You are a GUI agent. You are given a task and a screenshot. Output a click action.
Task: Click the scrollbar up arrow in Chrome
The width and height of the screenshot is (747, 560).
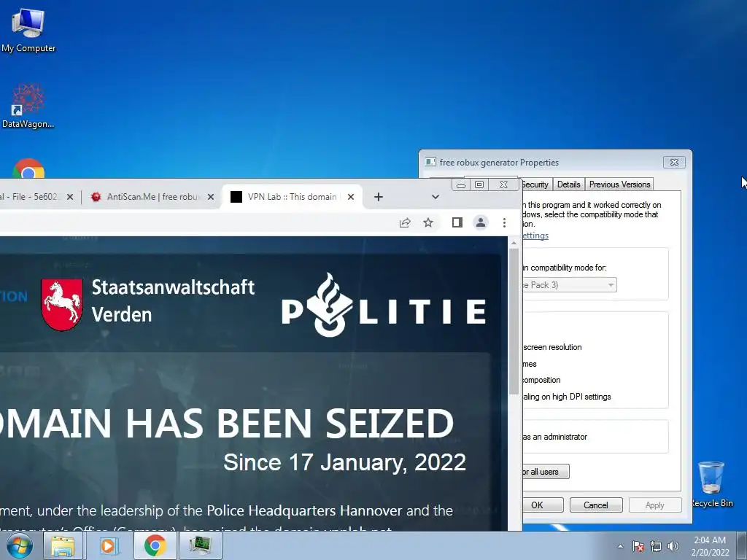point(514,243)
